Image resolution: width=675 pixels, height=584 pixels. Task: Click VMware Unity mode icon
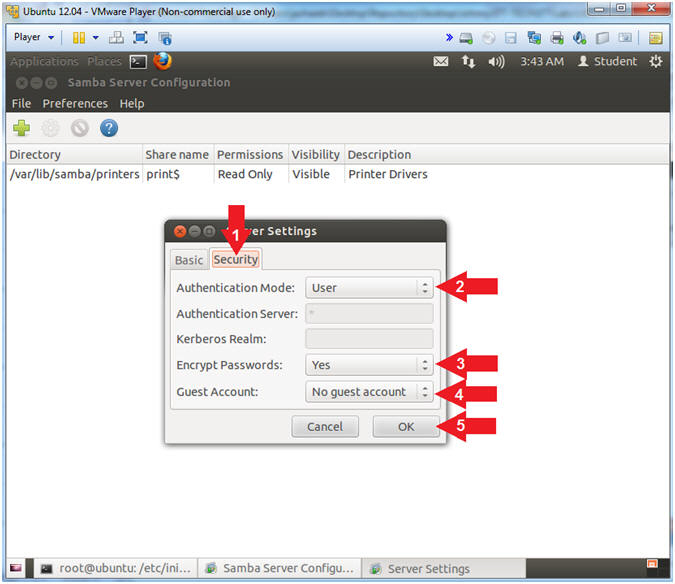[165, 38]
